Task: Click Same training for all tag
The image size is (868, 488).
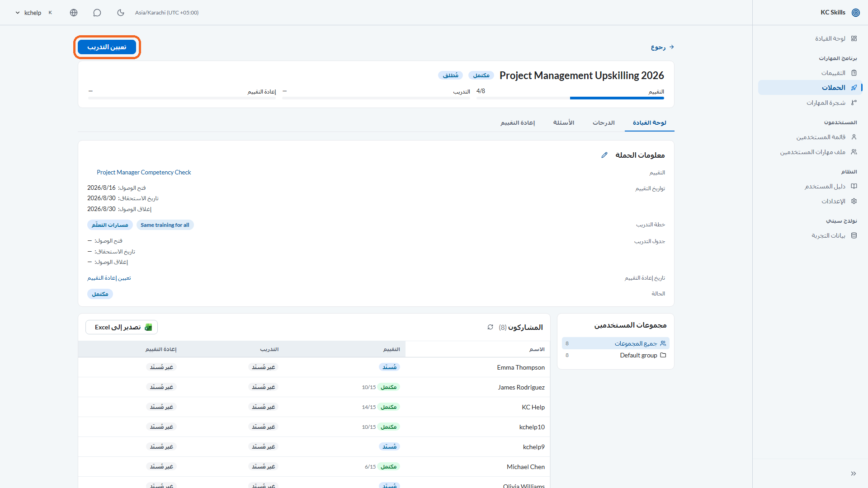Action: coord(165,225)
